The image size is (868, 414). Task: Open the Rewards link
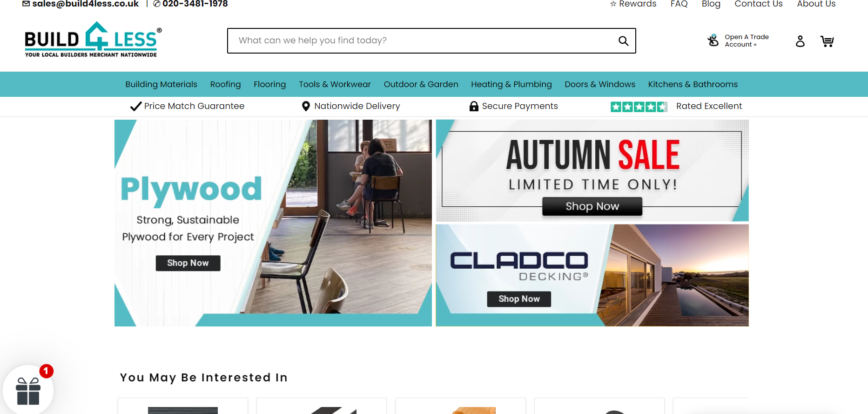coord(633,4)
